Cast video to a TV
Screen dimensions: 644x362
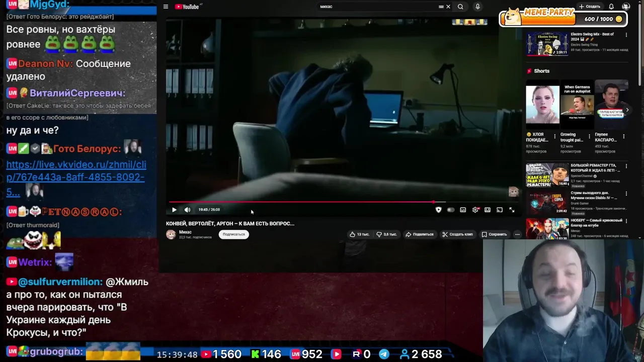point(500,210)
